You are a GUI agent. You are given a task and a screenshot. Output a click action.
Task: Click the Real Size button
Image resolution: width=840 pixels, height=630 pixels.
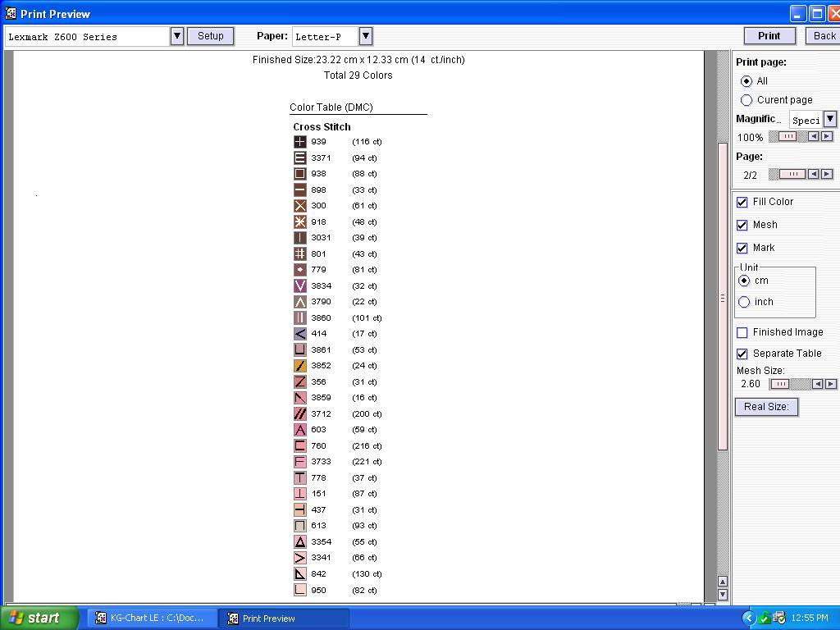tap(766, 407)
